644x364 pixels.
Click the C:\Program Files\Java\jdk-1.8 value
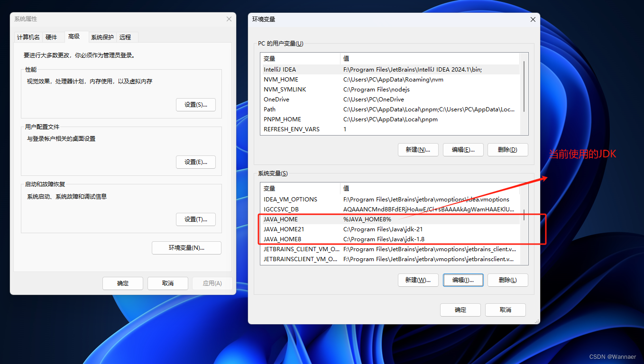(x=384, y=239)
